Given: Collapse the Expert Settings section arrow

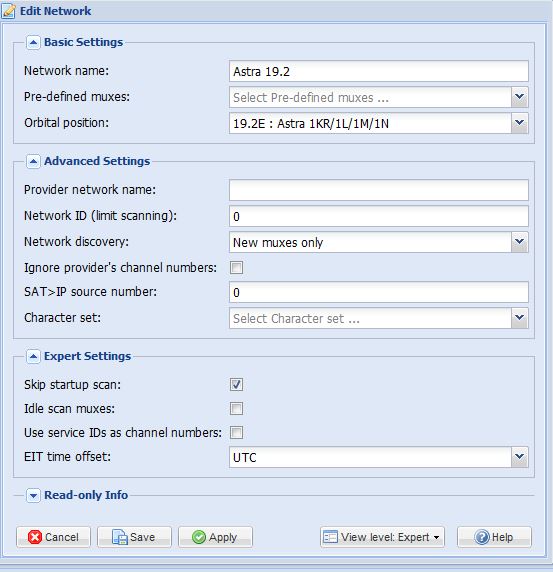Looking at the screenshot, I should (x=33, y=356).
